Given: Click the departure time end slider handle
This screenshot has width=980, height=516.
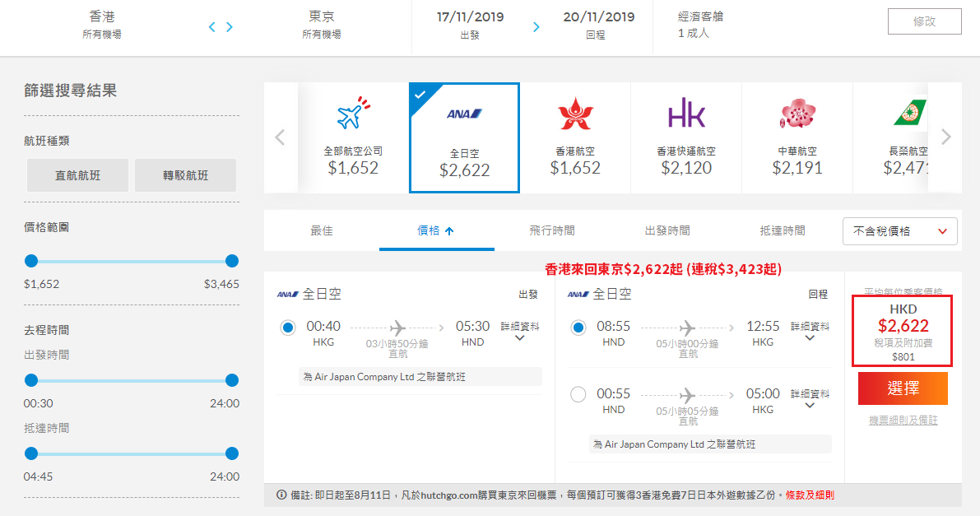Looking at the screenshot, I should click(232, 380).
